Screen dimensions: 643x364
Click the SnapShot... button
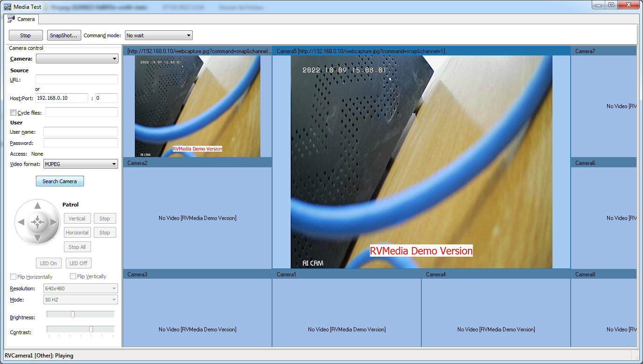[64, 35]
